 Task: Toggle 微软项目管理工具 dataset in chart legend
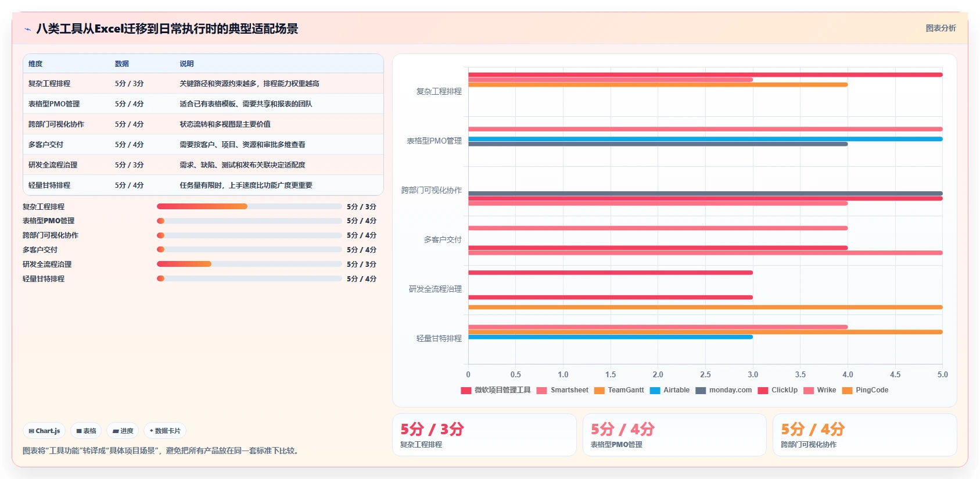[496, 390]
